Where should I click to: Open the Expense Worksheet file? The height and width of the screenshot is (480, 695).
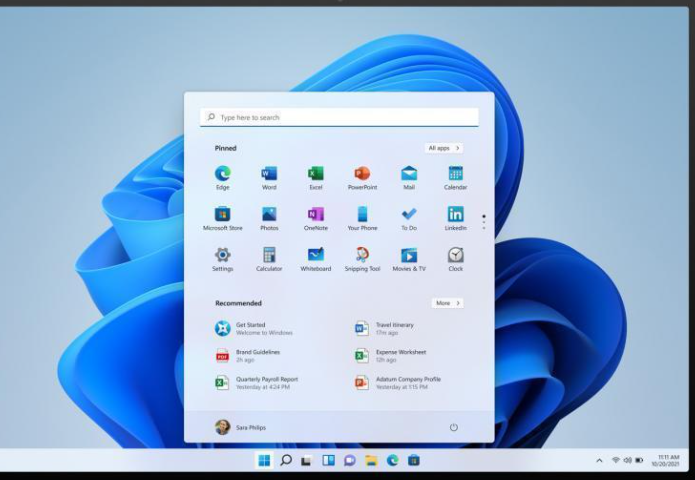click(x=390, y=355)
